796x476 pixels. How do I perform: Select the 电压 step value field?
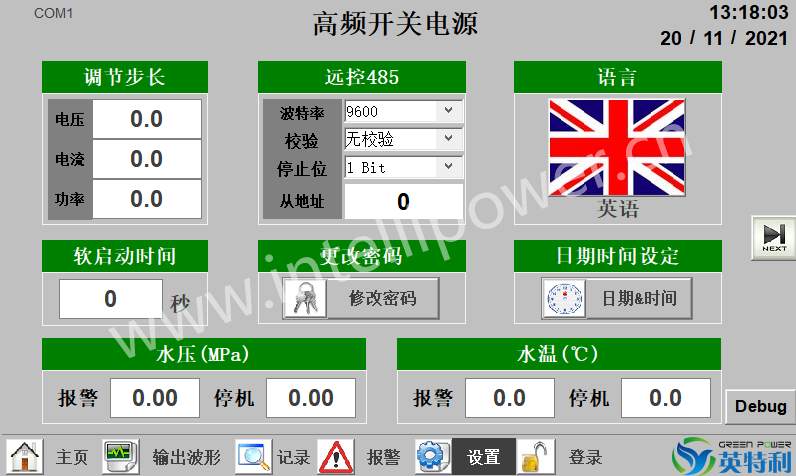pos(146,119)
